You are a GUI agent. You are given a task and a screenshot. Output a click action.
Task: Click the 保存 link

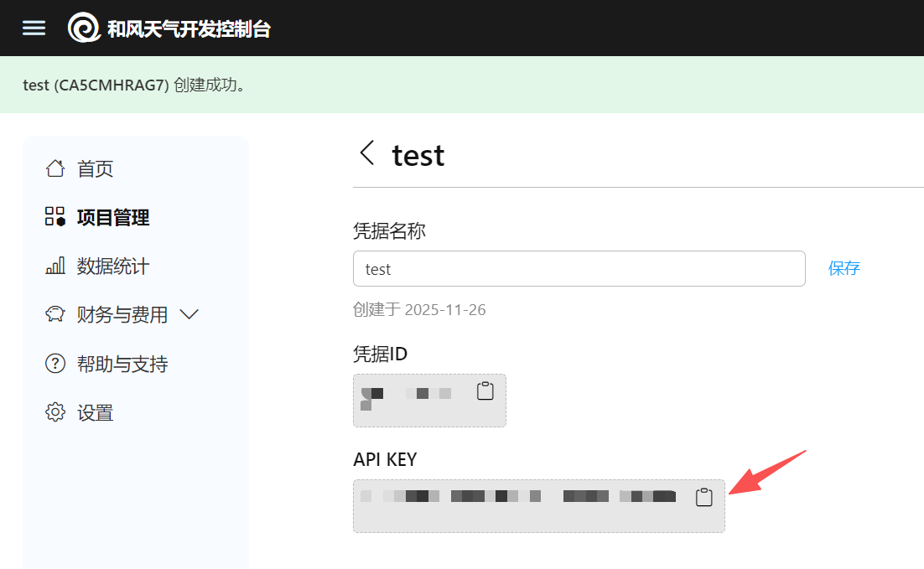(x=844, y=268)
